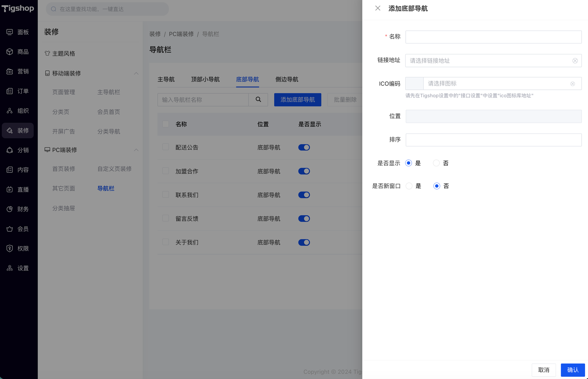Close the 添加底部导航 drawer with X
Image resolution: width=588 pixels, height=379 pixels.
[x=378, y=8]
